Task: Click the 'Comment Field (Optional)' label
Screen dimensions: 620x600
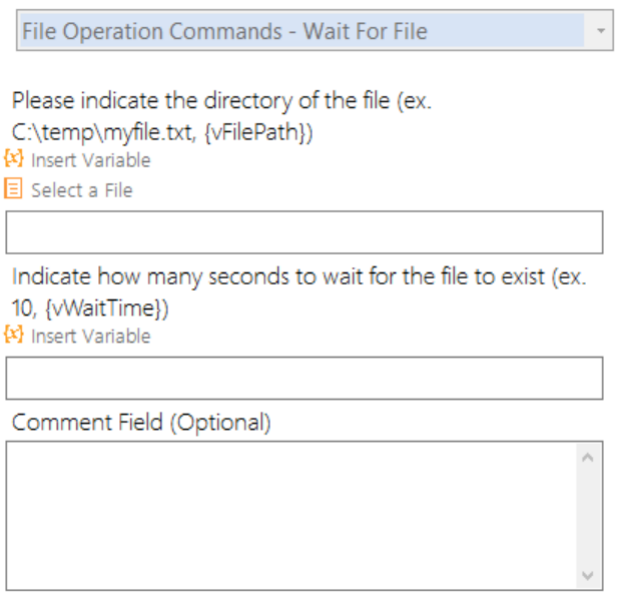Action: pyautogui.click(x=141, y=422)
